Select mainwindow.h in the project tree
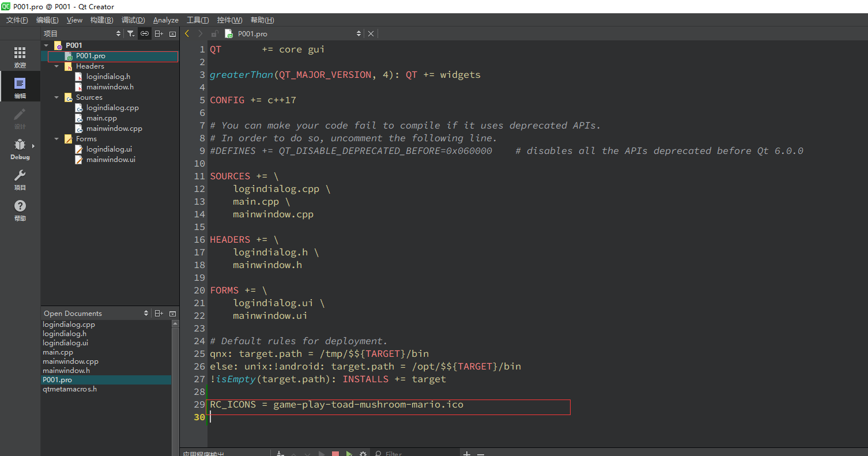868x456 pixels. coord(110,87)
